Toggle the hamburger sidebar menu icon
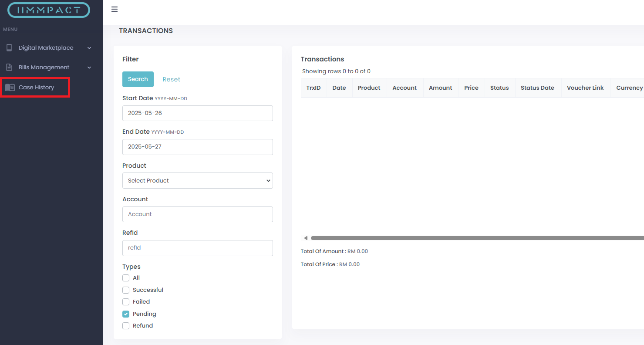 pos(115,10)
